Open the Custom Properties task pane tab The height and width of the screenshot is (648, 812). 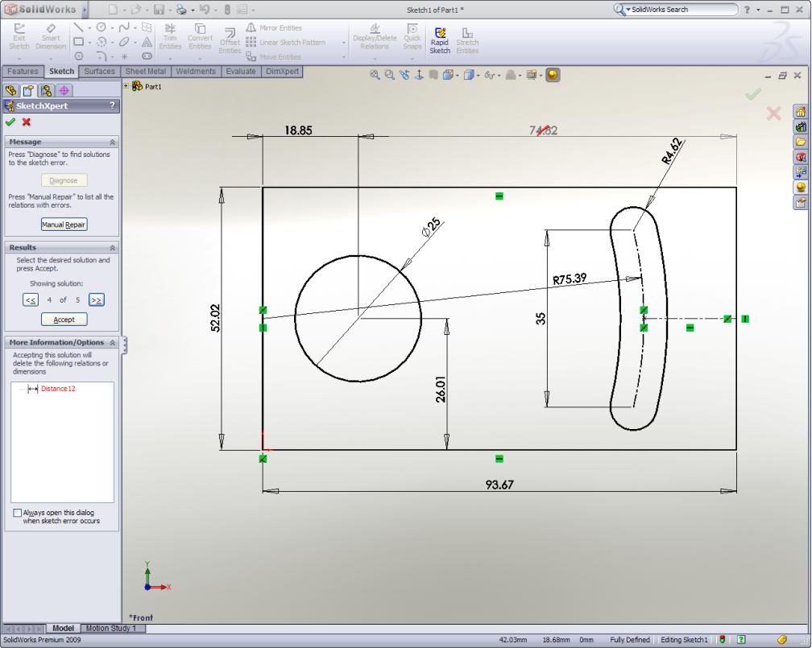coord(801,202)
